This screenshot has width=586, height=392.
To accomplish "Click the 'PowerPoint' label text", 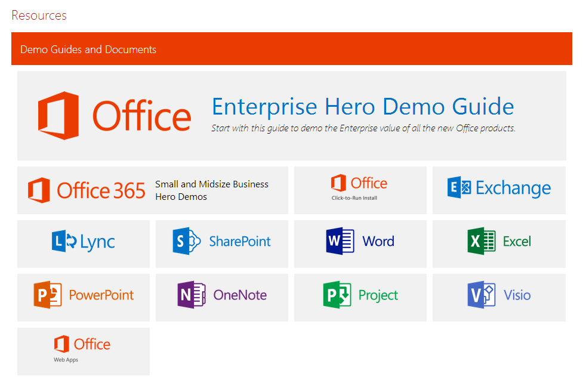I will (x=101, y=295).
